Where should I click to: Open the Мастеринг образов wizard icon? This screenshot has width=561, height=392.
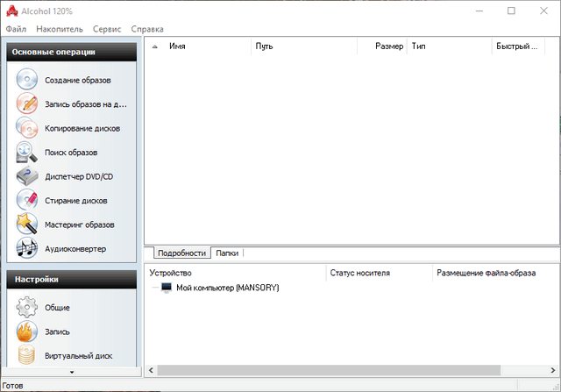click(27, 225)
